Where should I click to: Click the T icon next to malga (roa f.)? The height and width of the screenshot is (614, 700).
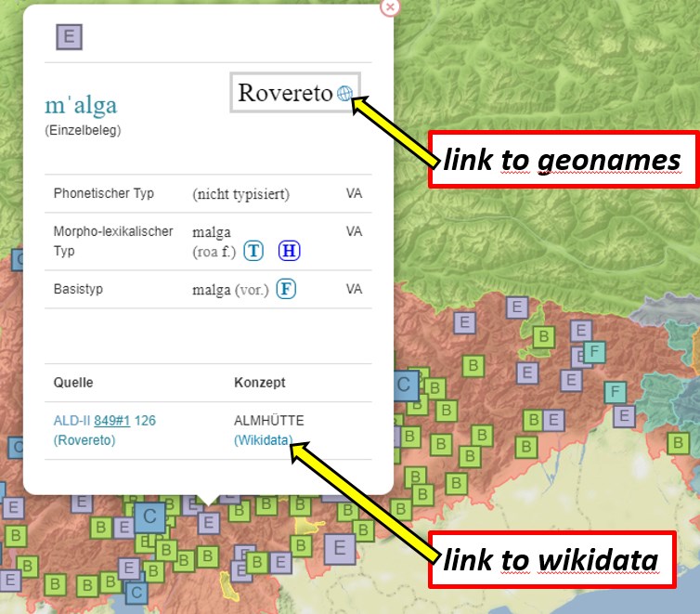click(x=253, y=251)
